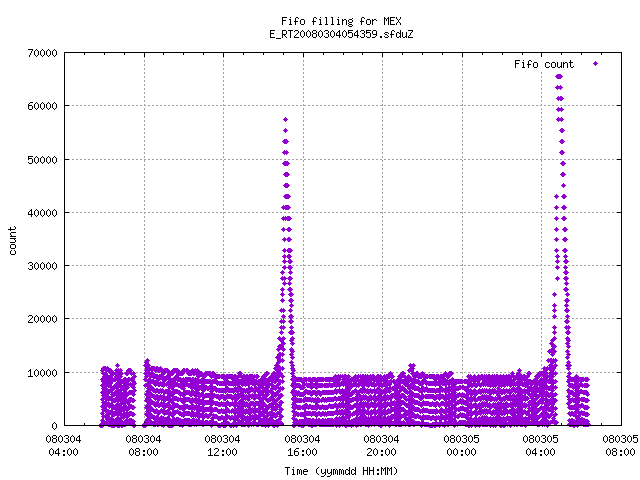
Task: Click the purple diamond legend marker
Action: (596, 63)
